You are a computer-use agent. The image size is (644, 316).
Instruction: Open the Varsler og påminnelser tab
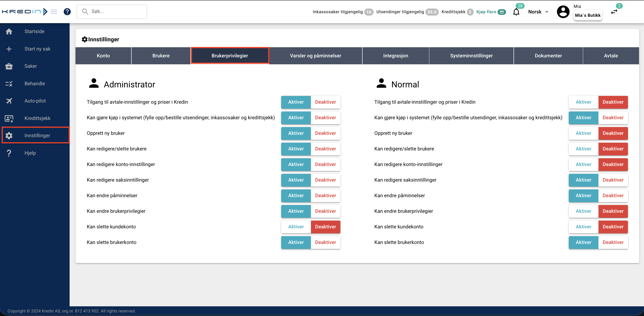click(315, 56)
